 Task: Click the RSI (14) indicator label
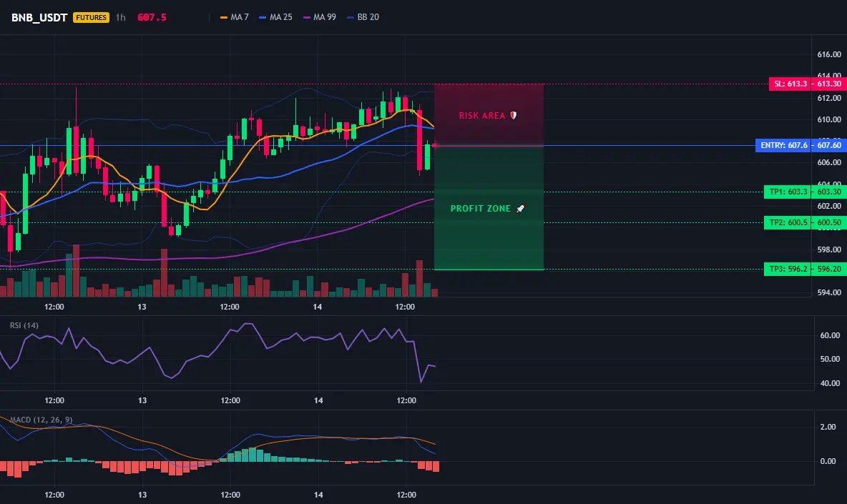pos(24,325)
